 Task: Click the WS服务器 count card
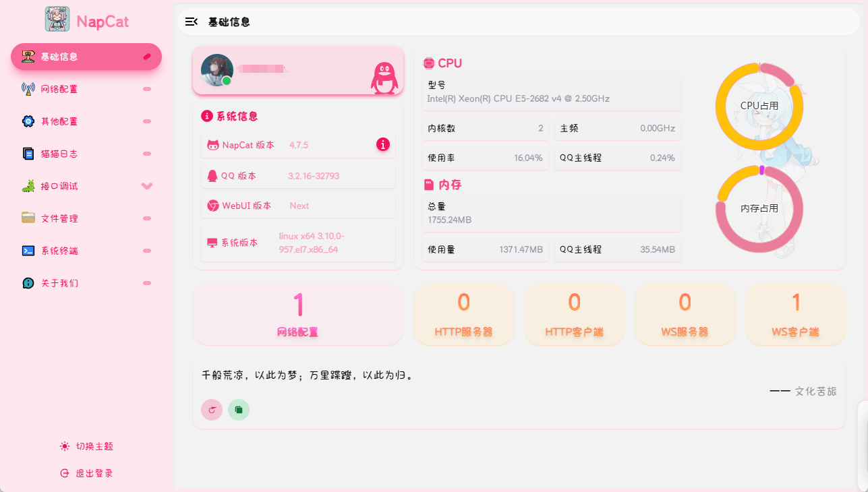(x=685, y=315)
